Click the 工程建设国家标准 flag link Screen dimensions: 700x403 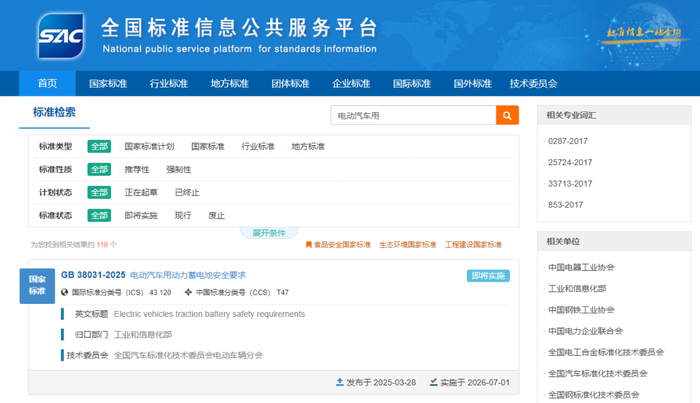pos(474,244)
